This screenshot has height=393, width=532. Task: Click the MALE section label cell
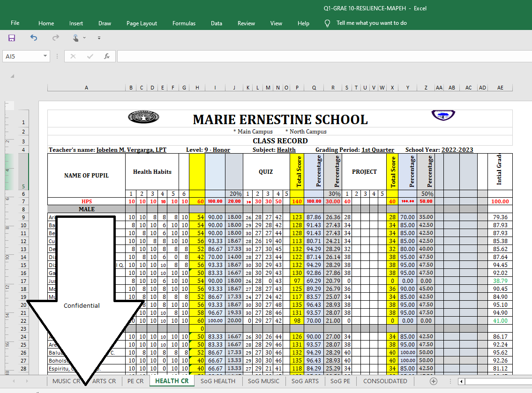click(87, 209)
